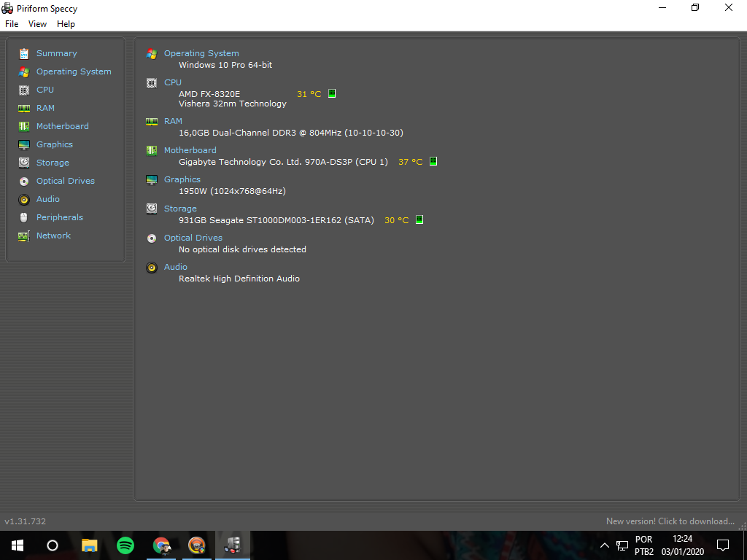The image size is (747, 560).
Task: Open the File menu
Action: pos(12,24)
